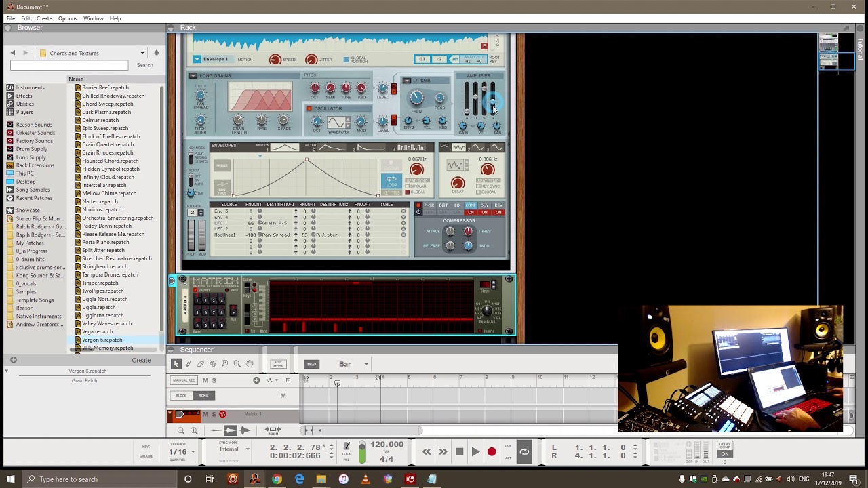868x488 pixels.
Task: Toggle the envelope Loop button
Action: point(391,181)
